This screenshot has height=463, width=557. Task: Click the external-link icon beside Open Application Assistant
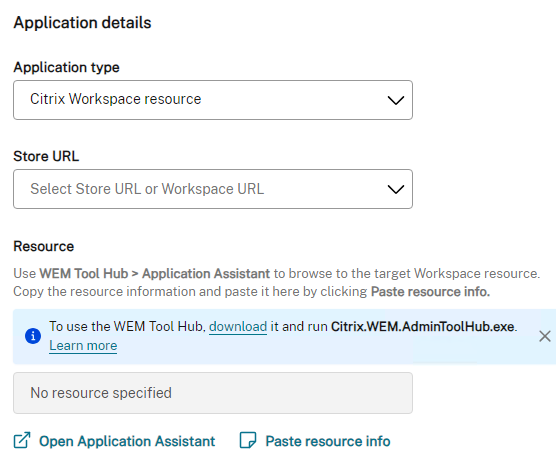click(22, 440)
